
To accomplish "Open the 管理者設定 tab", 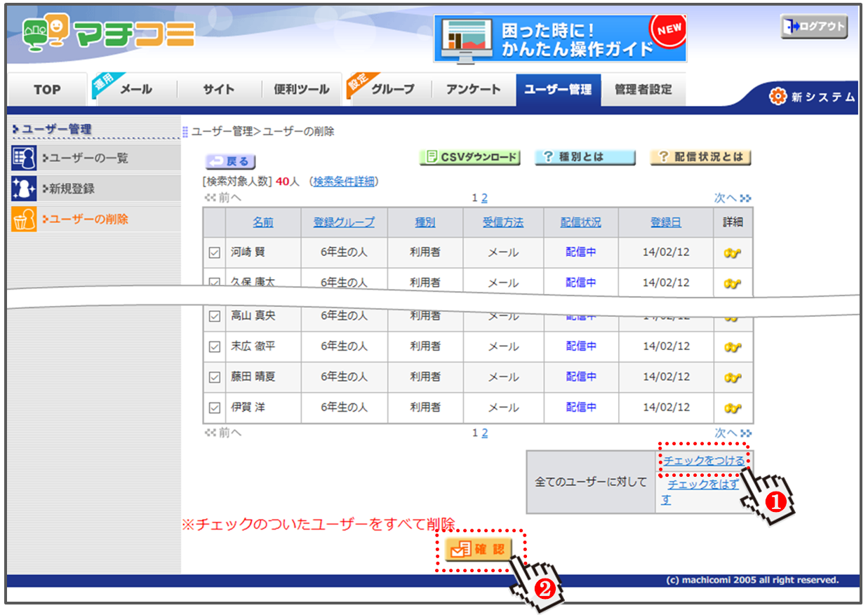I will pyautogui.click(x=643, y=90).
